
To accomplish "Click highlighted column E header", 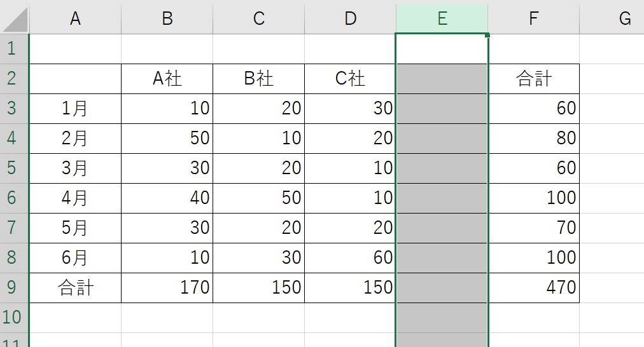I will (x=442, y=19).
